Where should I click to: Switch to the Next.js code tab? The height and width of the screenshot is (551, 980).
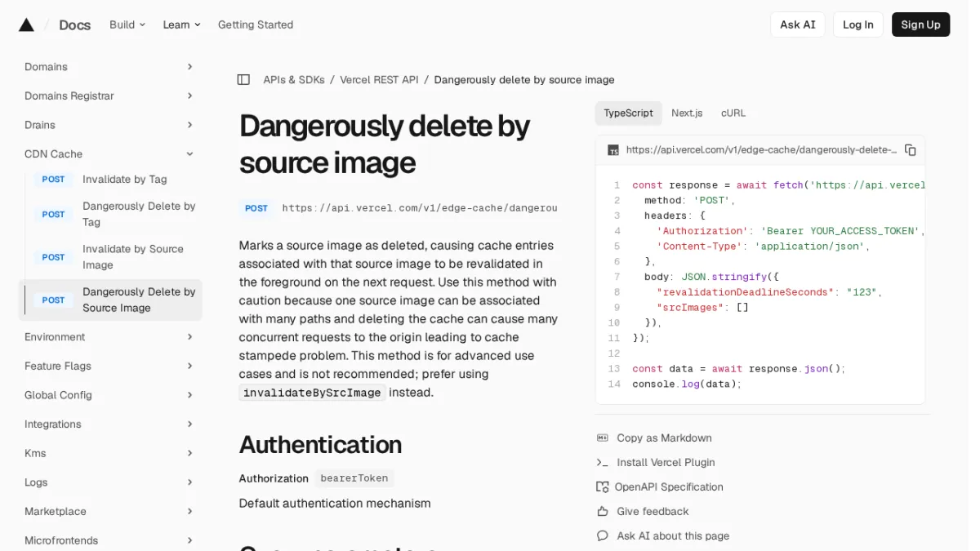[687, 113]
